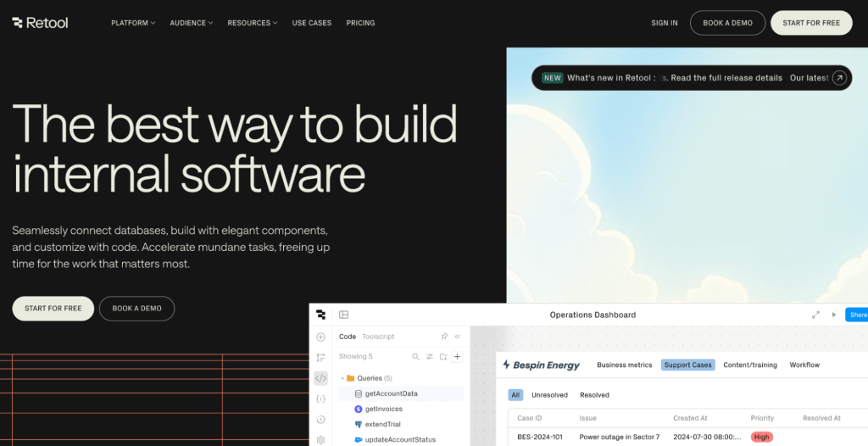Click the new folder icon
The image size is (868, 446).
[443, 357]
